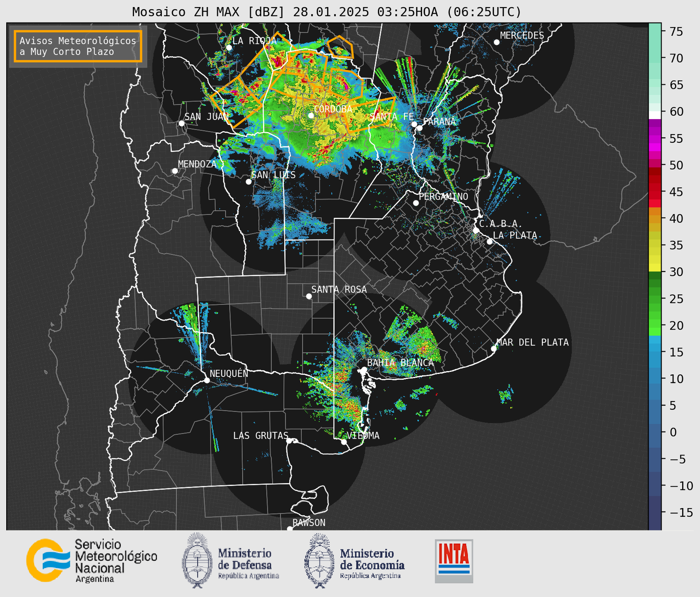Click the SANTA FE city marker dot
This screenshot has height=597, width=700.
(x=414, y=124)
